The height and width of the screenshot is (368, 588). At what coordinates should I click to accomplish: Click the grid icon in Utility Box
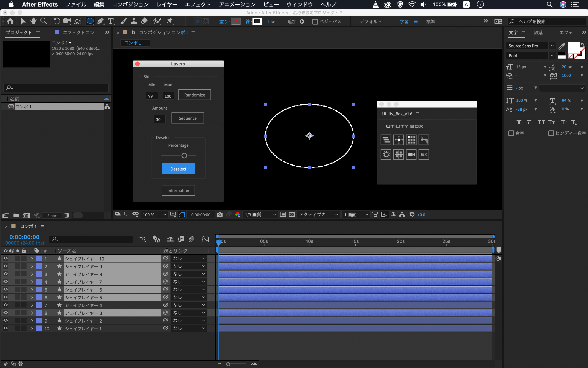411,140
